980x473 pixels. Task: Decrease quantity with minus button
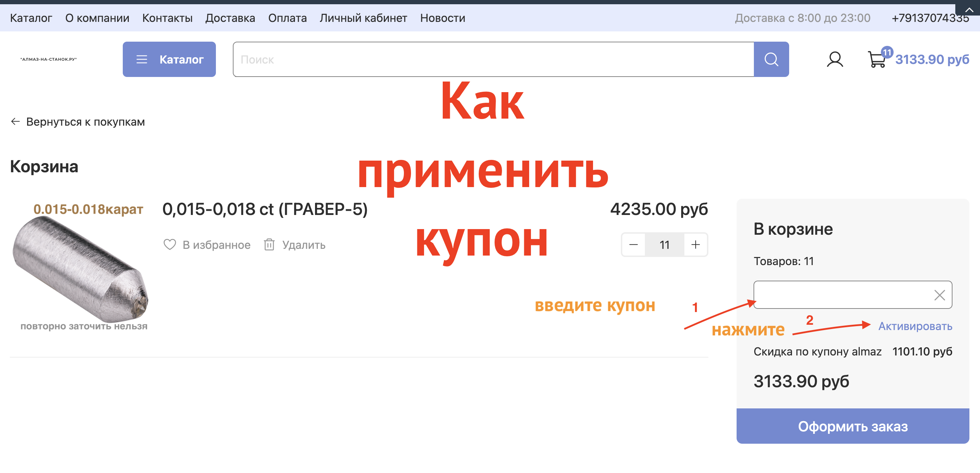point(633,245)
